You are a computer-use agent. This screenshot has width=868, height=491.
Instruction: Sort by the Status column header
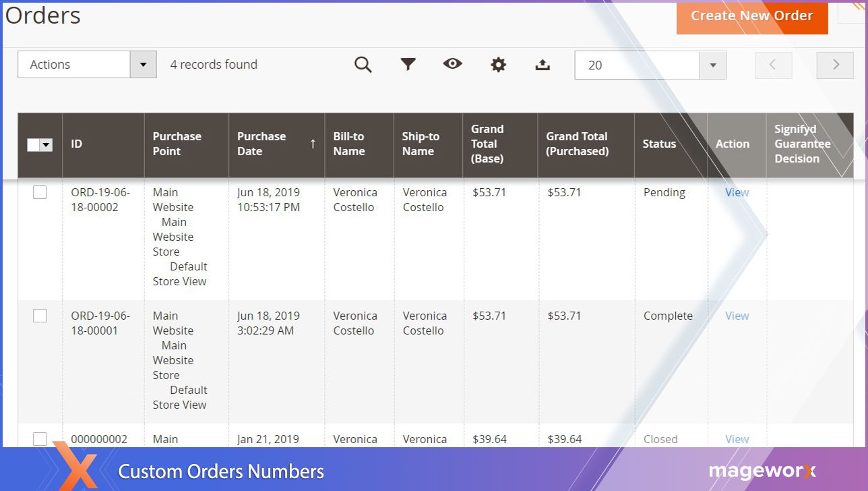point(659,144)
